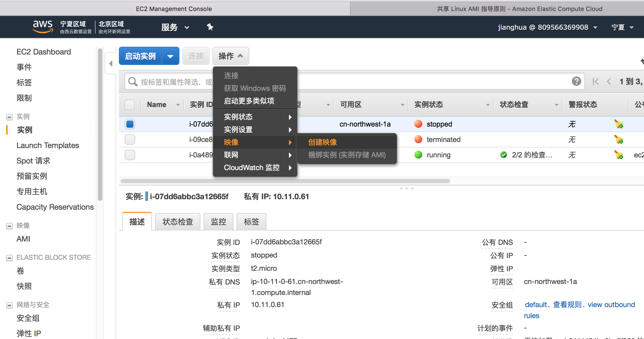This screenshot has width=644, height=339.
Task: Collapse the 实例 sidebar section
Action: (x=9, y=117)
